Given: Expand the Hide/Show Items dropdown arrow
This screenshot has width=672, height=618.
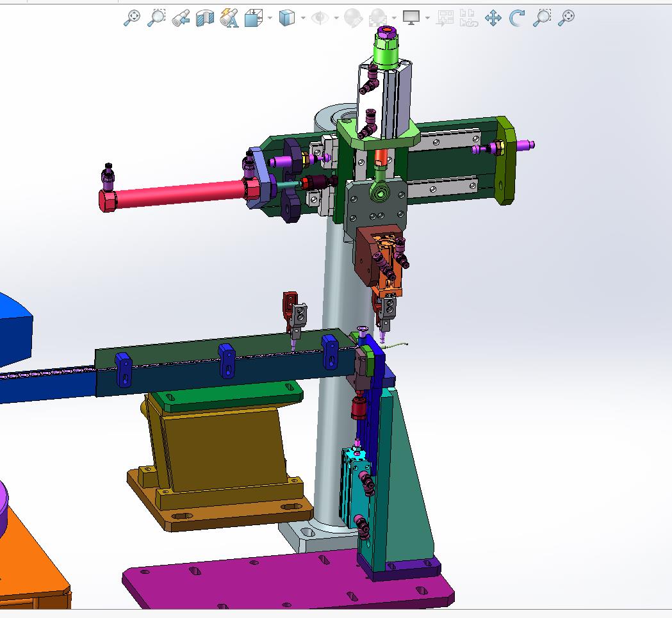Looking at the screenshot, I should (336, 18).
